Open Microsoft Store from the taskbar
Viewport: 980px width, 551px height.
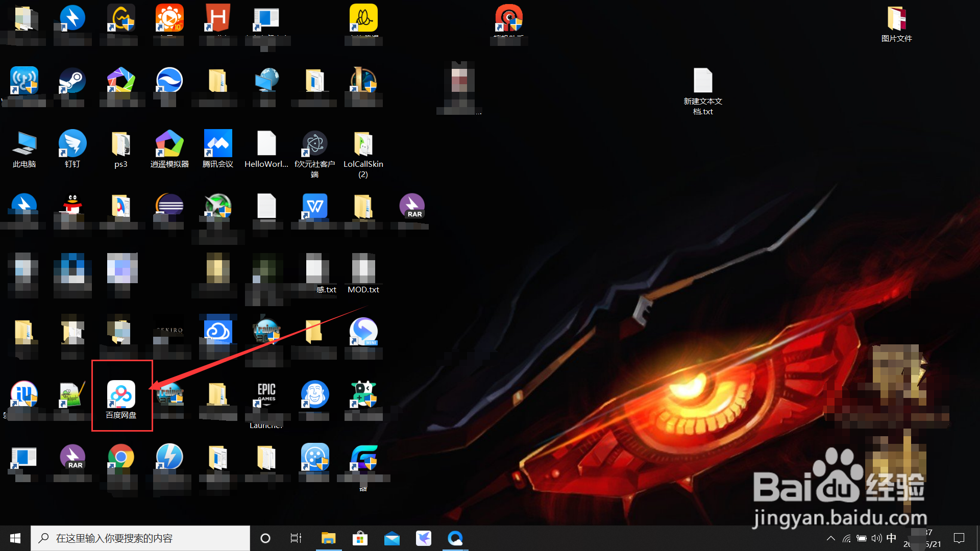(360, 538)
